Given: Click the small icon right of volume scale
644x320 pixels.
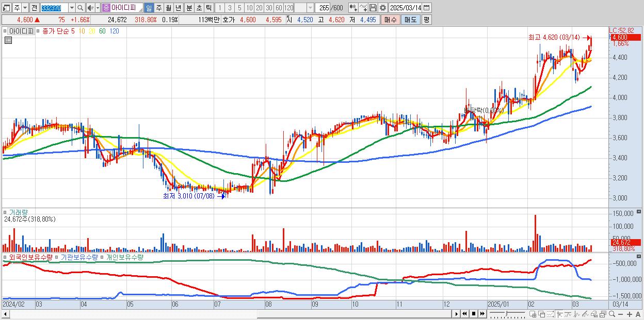Looking at the screenshot, I should (x=640, y=212).
